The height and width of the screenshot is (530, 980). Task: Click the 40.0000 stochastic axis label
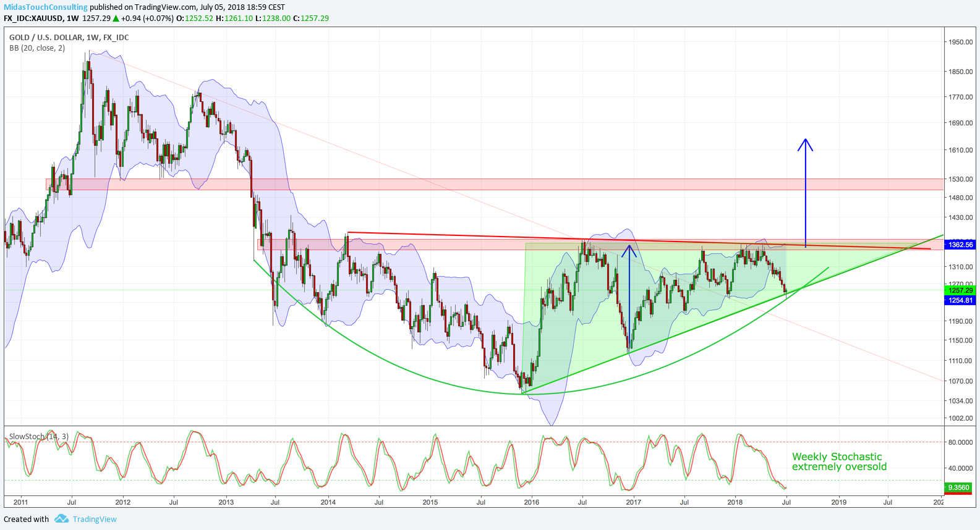(x=960, y=468)
